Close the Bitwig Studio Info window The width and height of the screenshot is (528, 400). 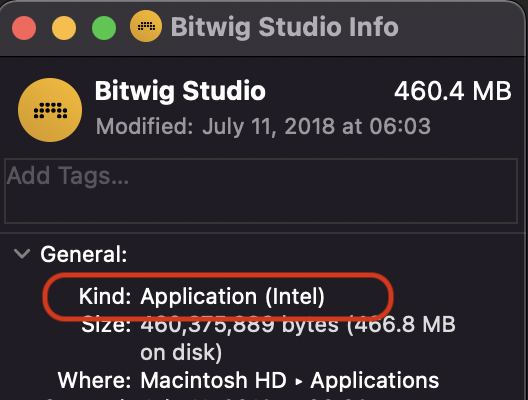[24, 28]
